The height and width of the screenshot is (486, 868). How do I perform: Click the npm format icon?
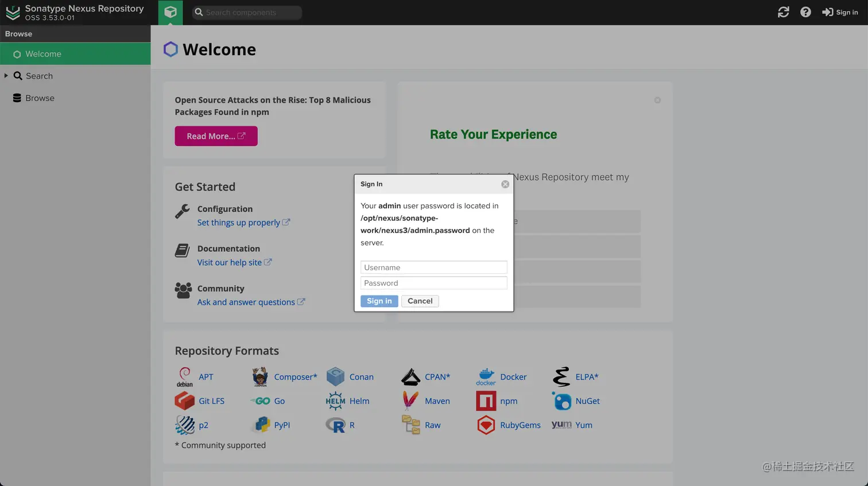click(x=486, y=401)
